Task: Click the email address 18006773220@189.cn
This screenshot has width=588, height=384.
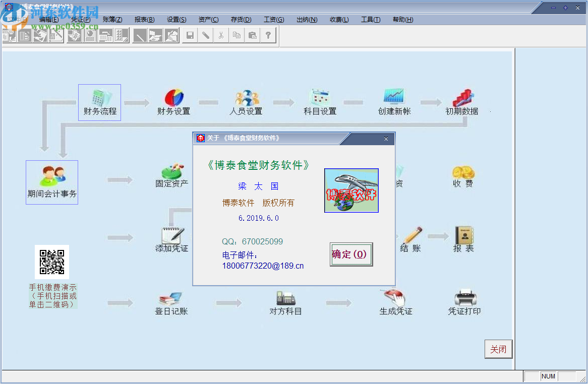Action: tap(263, 266)
